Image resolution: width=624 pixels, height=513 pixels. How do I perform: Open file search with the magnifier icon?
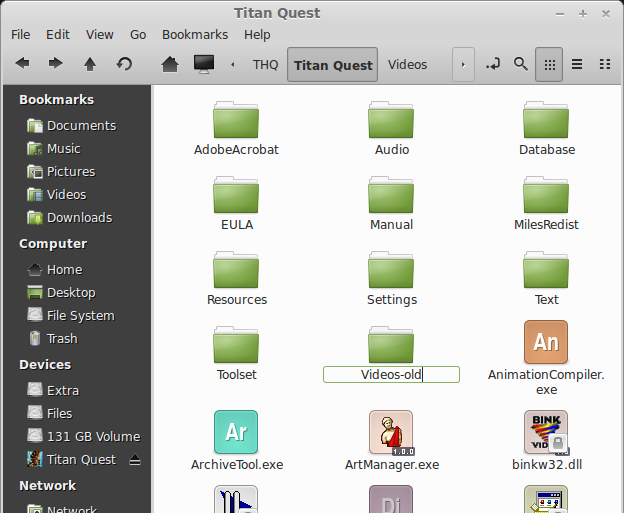(521, 64)
